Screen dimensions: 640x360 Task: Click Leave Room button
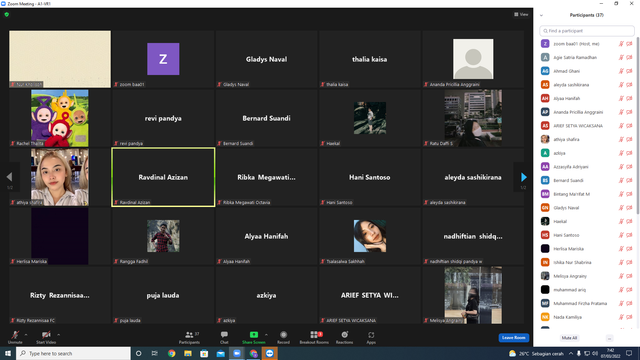coord(513,338)
